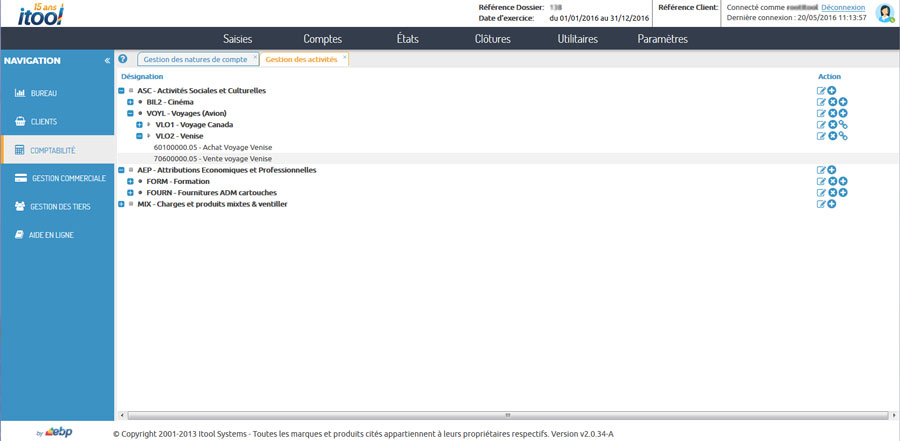Click the Déconnexion link
900x441 pixels.
[x=843, y=7]
